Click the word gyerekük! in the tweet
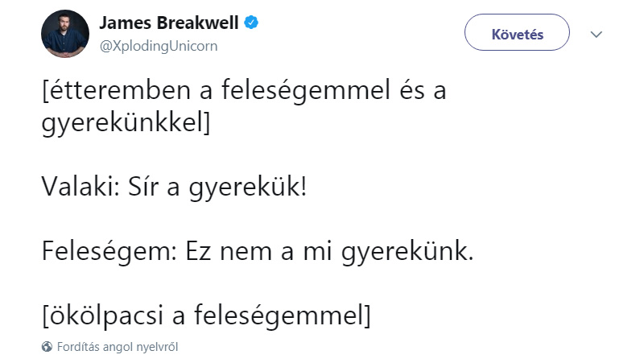 click(248, 188)
